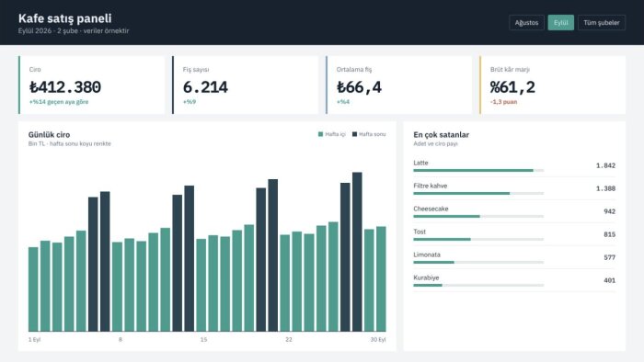Open the Ciro ₺412.380 card
The height and width of the screenshot is (362, 644).
tap(92, 85)
